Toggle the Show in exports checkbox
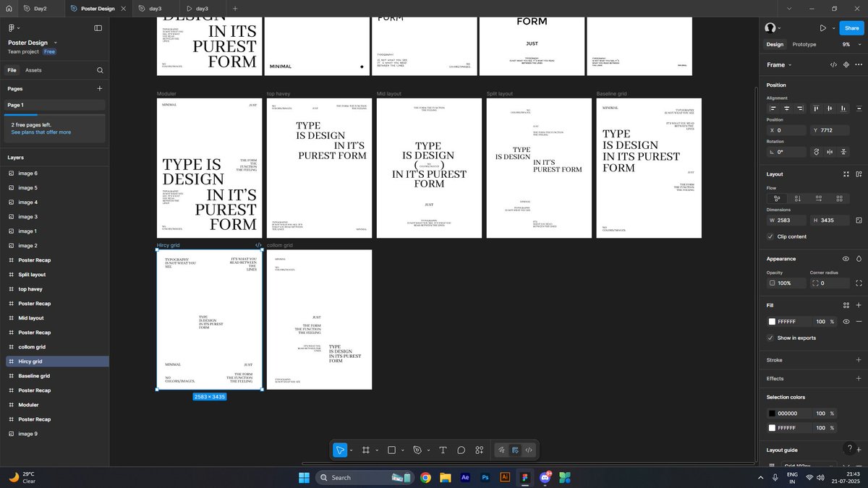 pos(770,338)
